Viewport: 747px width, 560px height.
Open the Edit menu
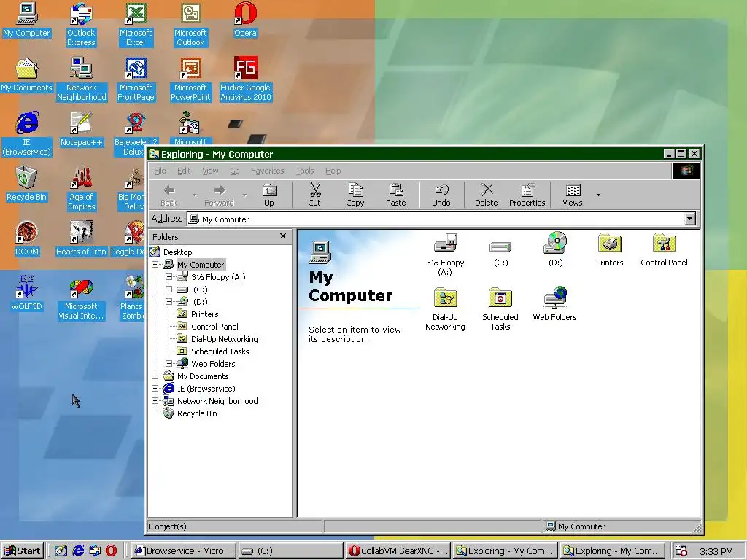point(184,171)
